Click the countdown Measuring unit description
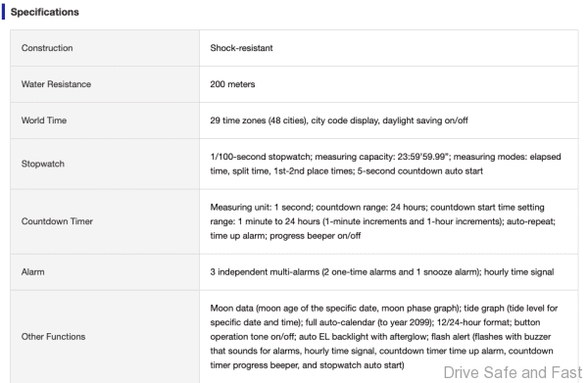 tap(382, 221)
